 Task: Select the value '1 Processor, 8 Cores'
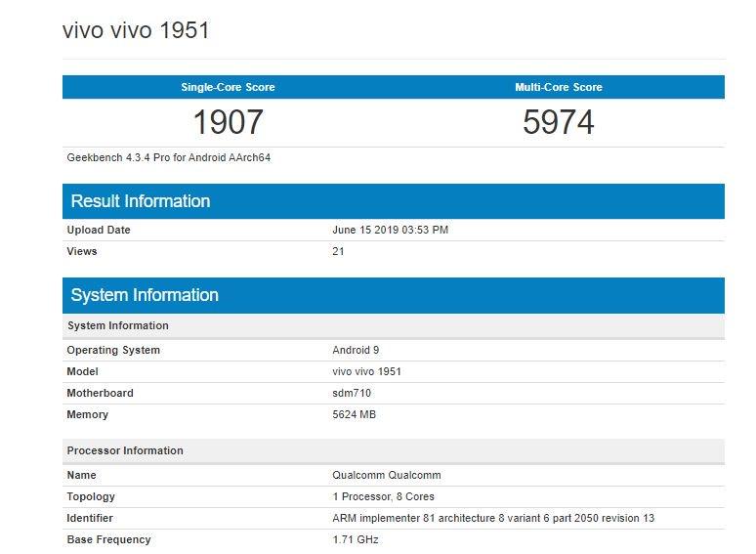coord(383,496)
